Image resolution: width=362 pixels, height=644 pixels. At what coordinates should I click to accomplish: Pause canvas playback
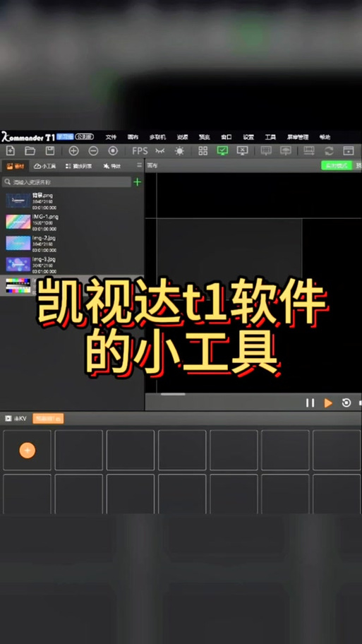pos(310,403)
